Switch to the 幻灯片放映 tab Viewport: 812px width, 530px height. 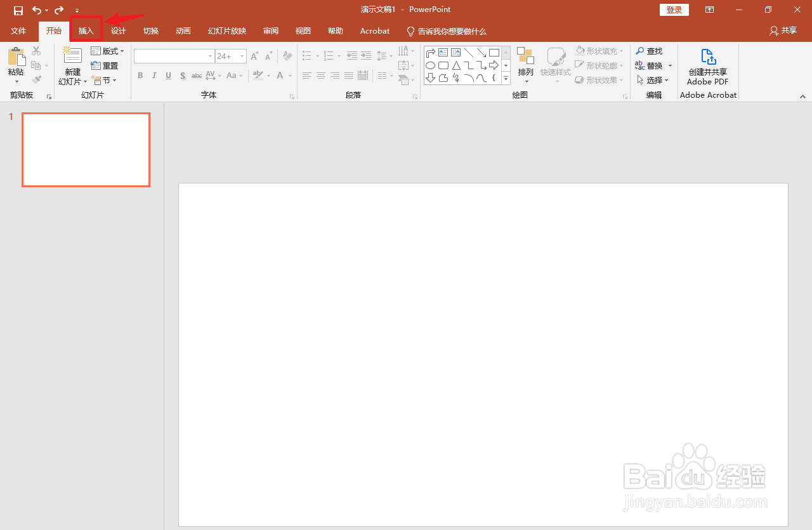coord(227,31)
